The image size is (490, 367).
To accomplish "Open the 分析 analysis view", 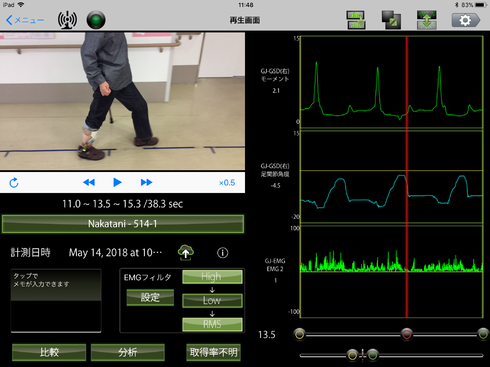I will [x=128, y=352].
